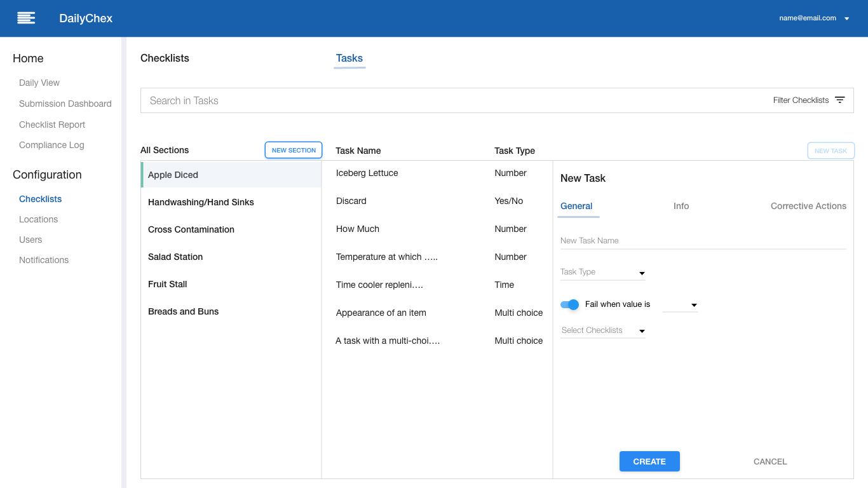Select Checklists under Configuration

(x=41, y=199)
